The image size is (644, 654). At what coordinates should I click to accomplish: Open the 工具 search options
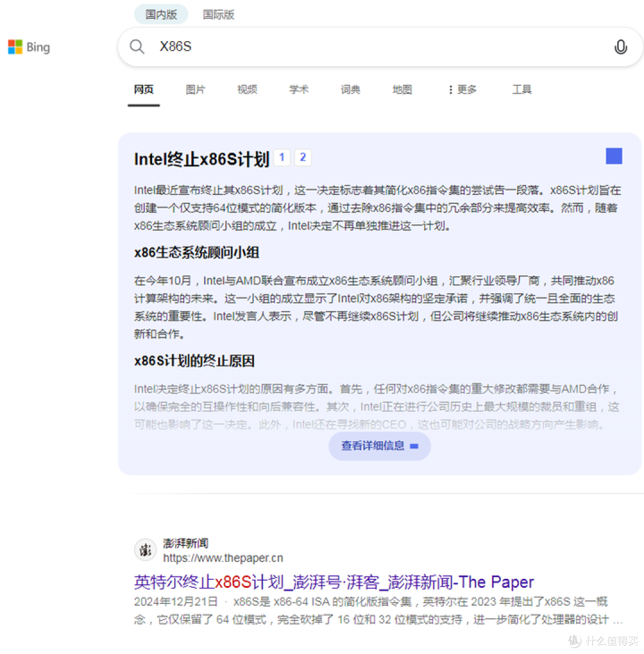tap(522, 89)
